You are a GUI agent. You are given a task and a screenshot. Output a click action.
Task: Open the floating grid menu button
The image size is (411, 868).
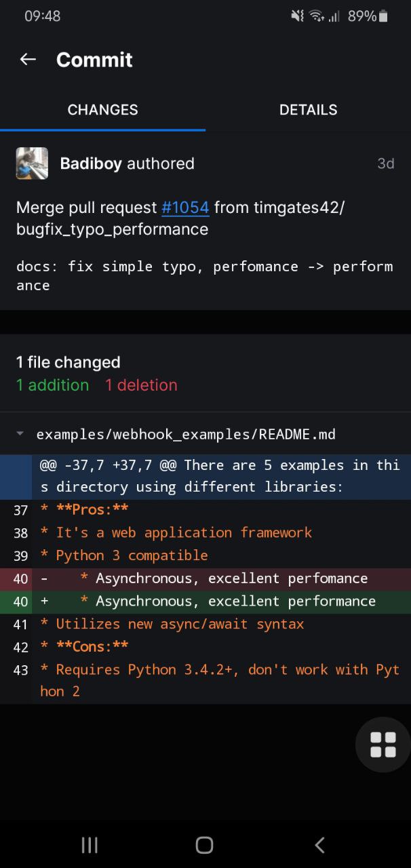(x=383, y=744)
